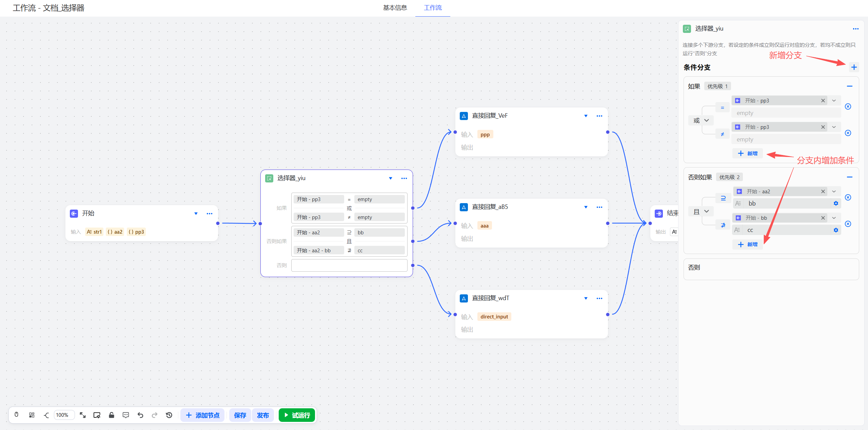Expand the 开始 node dropdown arrow
Viewport: 868px width, 430px height.
click(x=196, y=213)
